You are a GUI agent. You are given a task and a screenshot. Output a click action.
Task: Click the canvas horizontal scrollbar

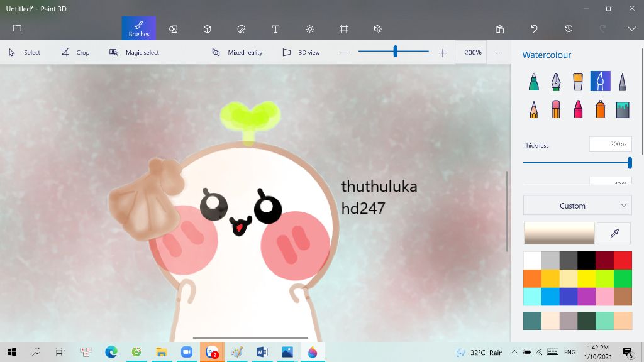tap(250, 337)
